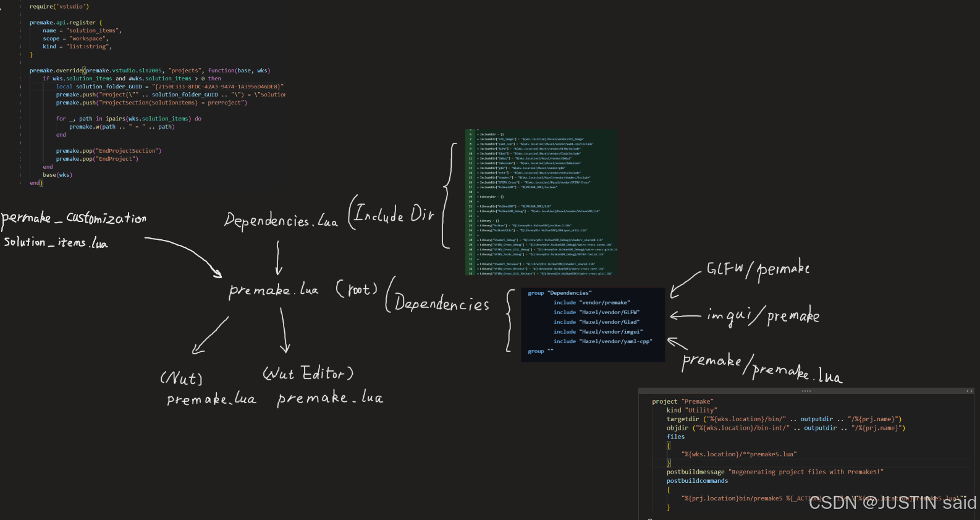Click the postbuildmessage line in the Premake project code
The image size is (980, 520).
(774, 472)
